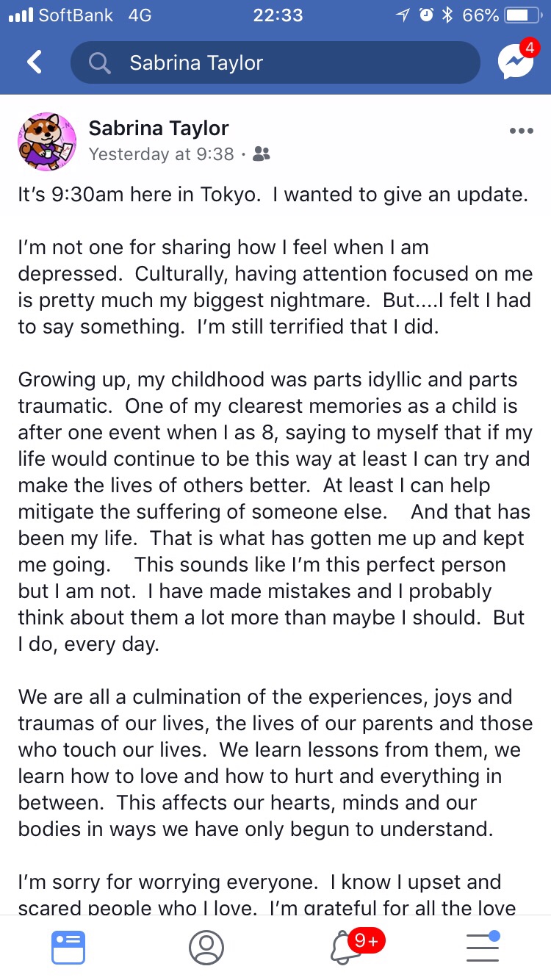Screen dimensions: 551x980
Task: Click the search magnifier icon
Action: (x=99, y=63)
